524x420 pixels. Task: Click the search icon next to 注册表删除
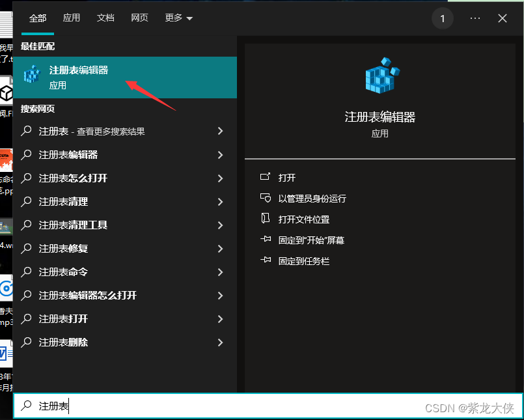pyautogui.click(x=26, y=342)
